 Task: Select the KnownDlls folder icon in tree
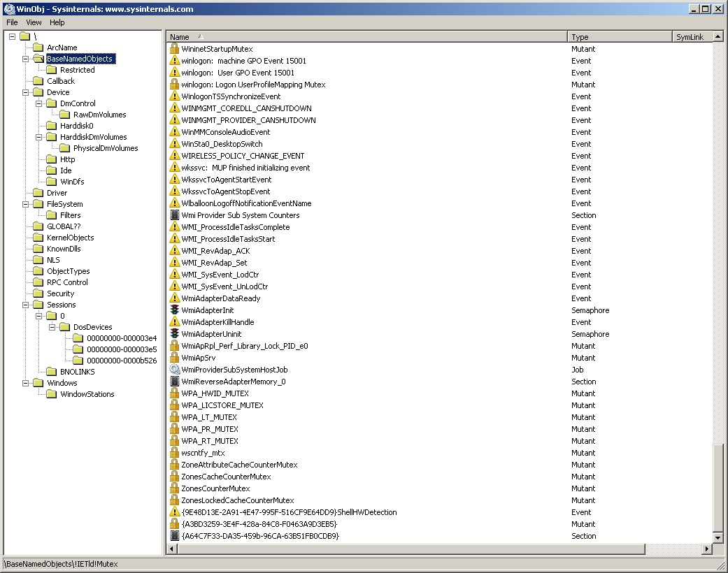point(38,249)
